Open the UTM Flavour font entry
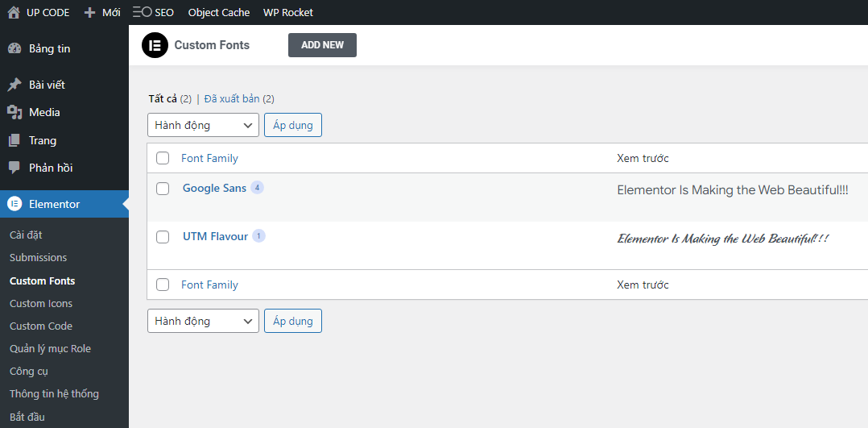The height and width of the screenshot is (428, 868). pyautogui.click(x=215, y=236)
